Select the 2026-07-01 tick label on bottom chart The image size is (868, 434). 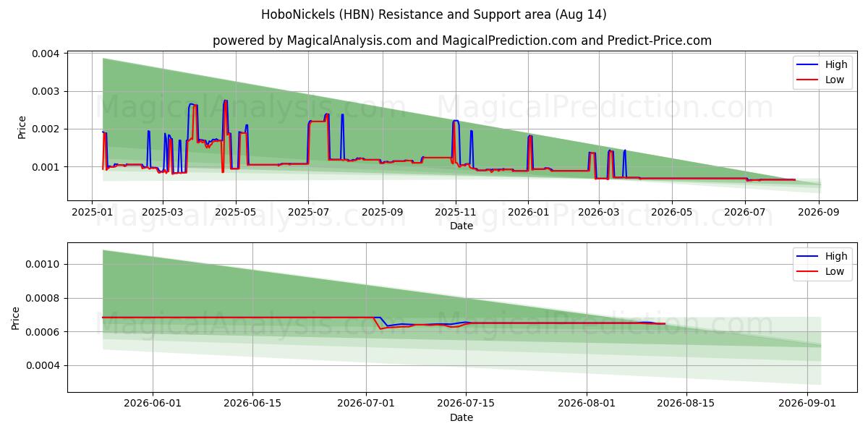click(366, 405)
